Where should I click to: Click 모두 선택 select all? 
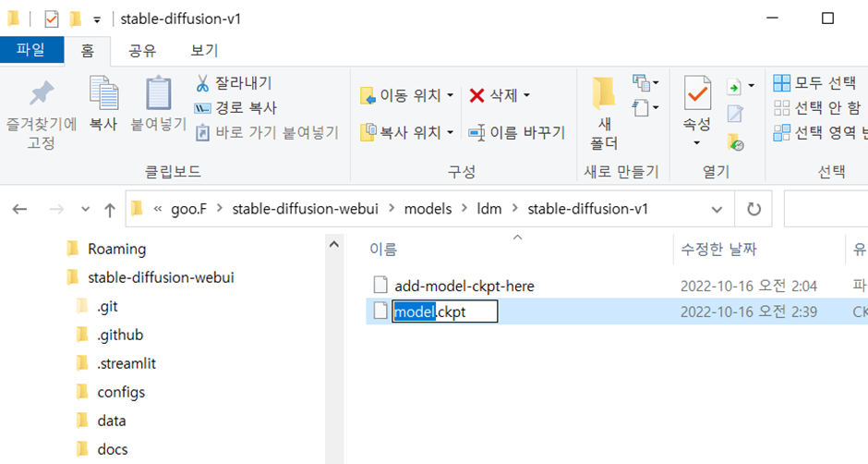[814, 83]
